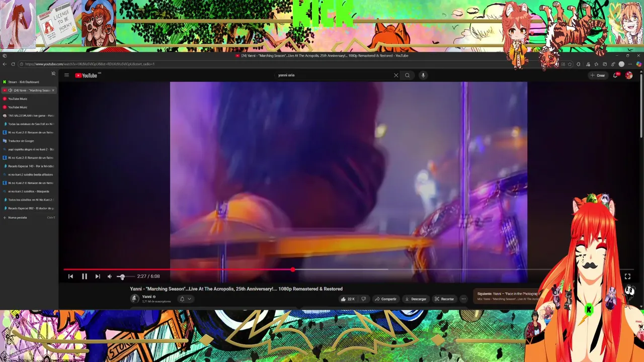
Task: Open YouTube notifications bell
Action: [615, 75]
